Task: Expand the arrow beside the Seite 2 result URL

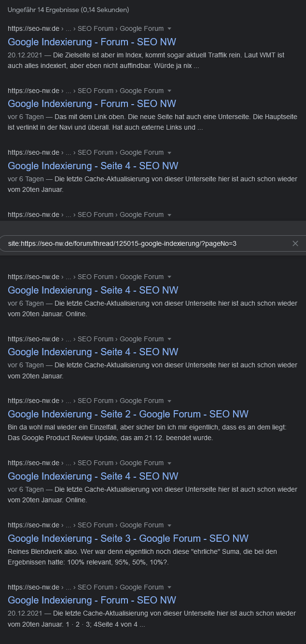Action: tap(169, 401)
